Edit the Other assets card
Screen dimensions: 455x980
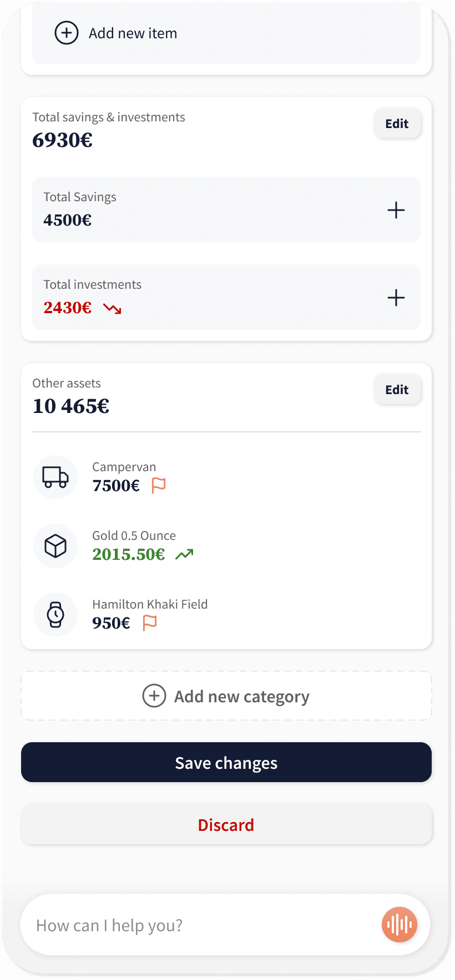[x=397, y=390]
